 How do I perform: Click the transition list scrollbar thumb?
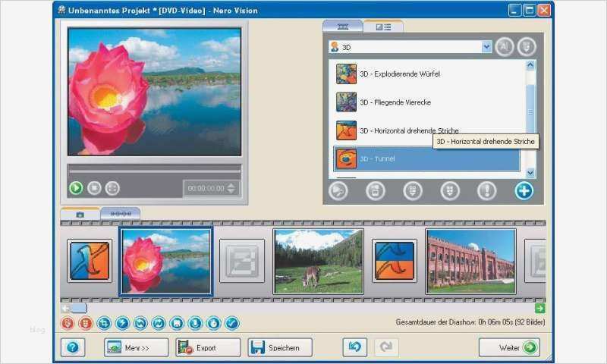(530, 111)
